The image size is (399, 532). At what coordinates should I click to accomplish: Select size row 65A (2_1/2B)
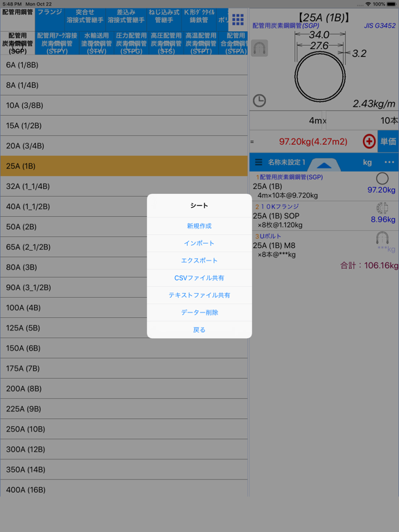(124, 247)
